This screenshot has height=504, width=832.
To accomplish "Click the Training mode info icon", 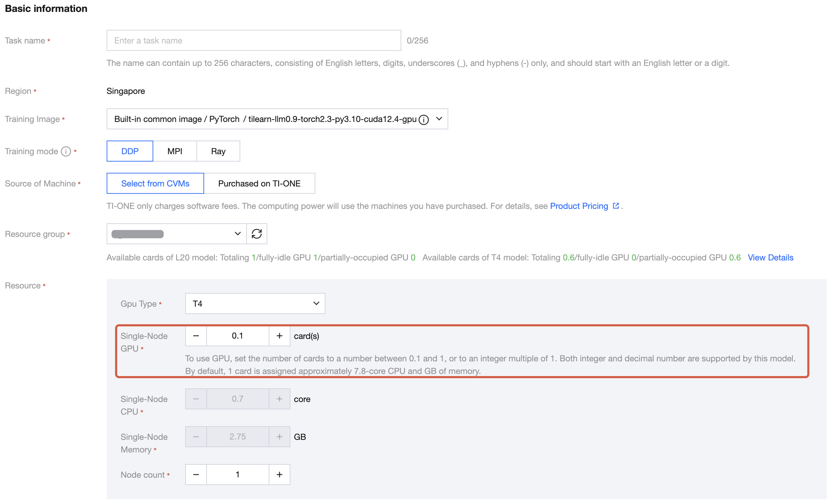I will click(x=66, y=151).
